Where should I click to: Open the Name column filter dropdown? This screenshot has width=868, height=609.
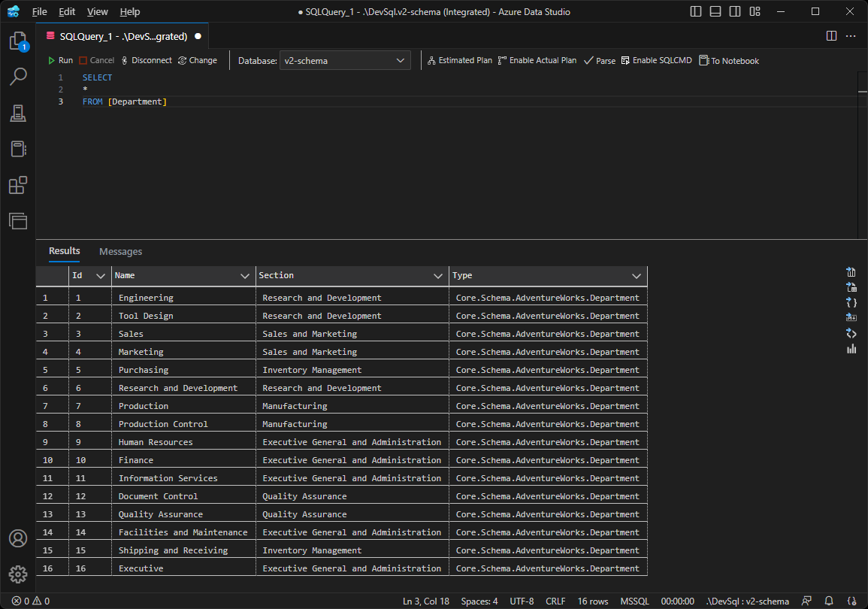click(245, 276)
